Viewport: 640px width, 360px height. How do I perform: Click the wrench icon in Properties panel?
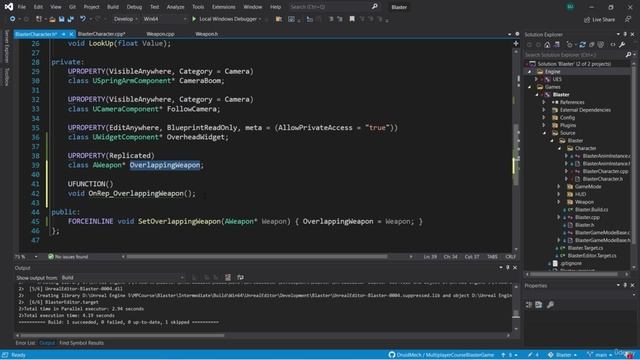550,304
